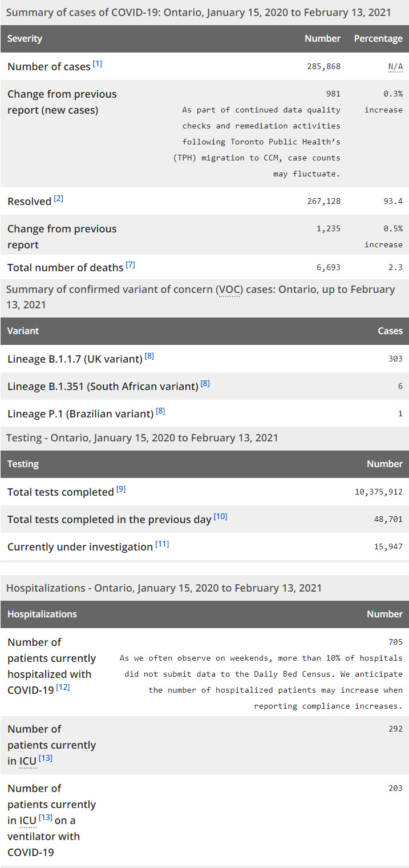Open footnote 9 next to Total tests completed

121,489
